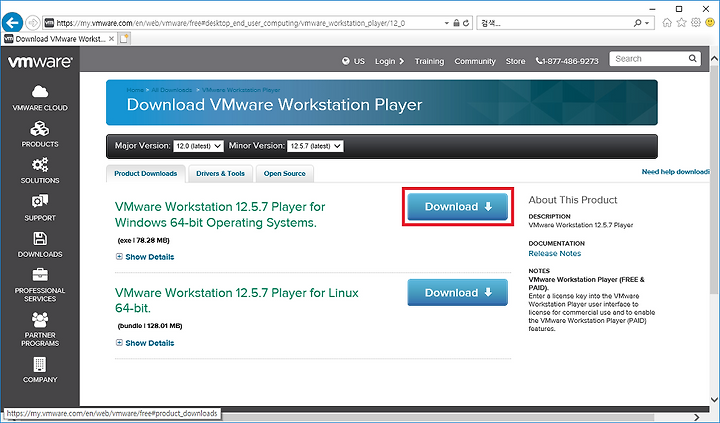Click the globe US region selector
This screenshot has width=720, height=423.
point(353,61)
